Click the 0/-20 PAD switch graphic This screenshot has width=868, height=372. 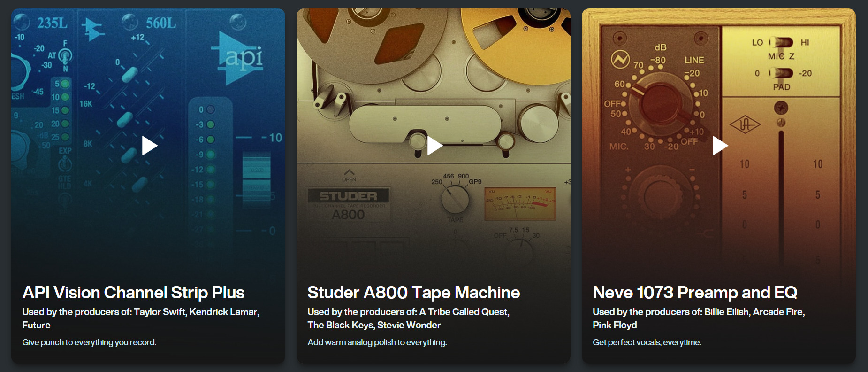tap(781, 73)
